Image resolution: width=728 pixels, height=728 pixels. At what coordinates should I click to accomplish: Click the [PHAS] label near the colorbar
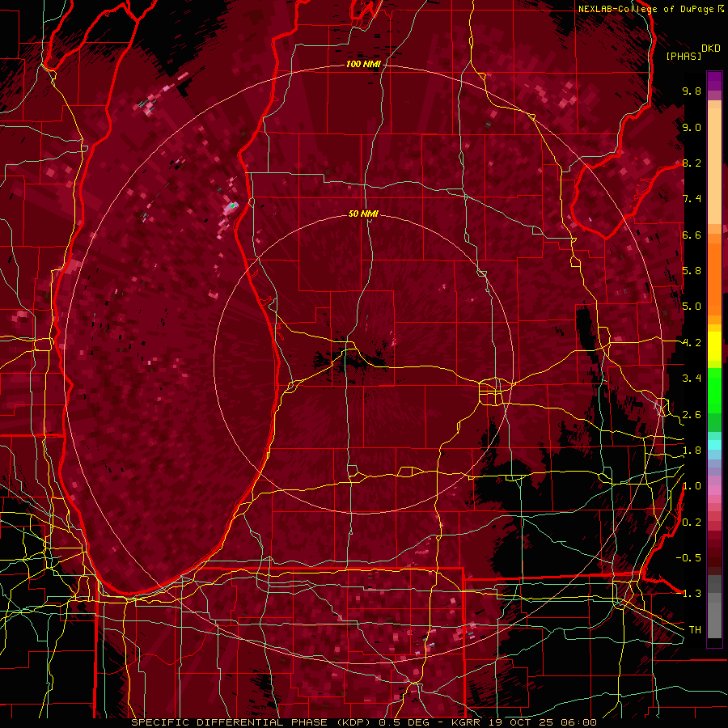(x=684, y=56)
